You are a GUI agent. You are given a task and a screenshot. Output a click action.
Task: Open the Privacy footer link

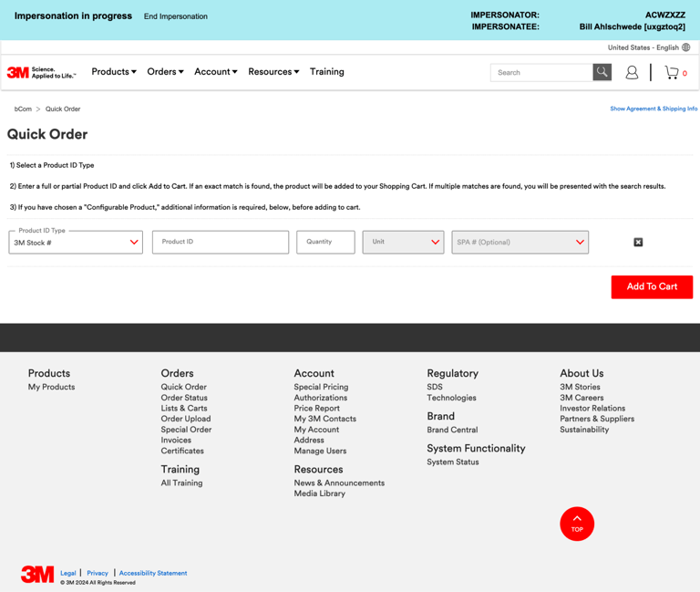click(x=98, y=573)
